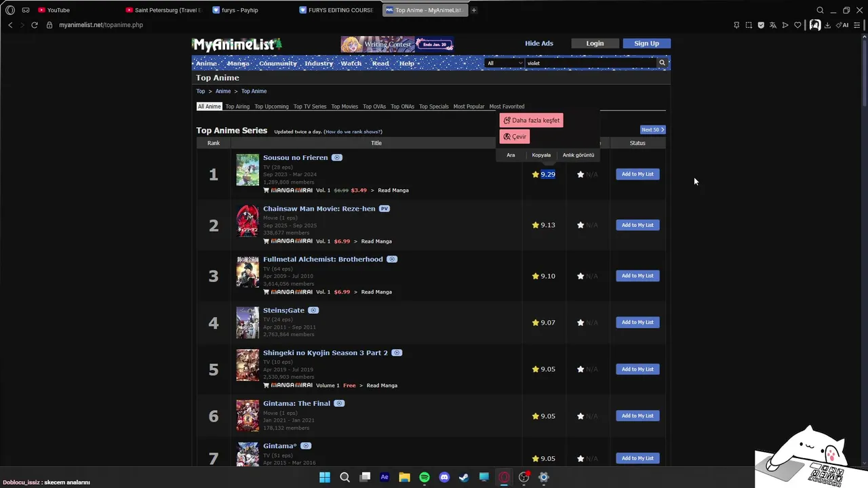Go back with the browser back arrow
The height and width of the screenshot is (488, 868).
[x=10, y=25]
